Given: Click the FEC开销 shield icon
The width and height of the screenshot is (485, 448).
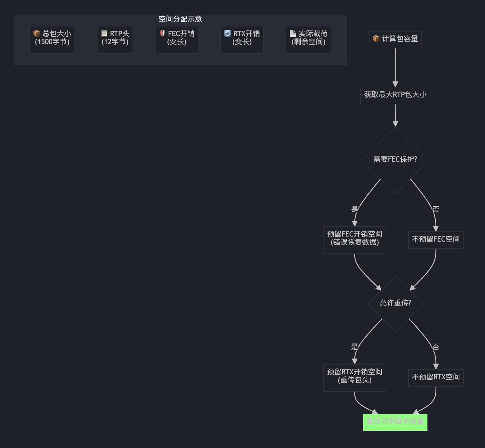Looking at the screenshot, I should tap(162, 34).
